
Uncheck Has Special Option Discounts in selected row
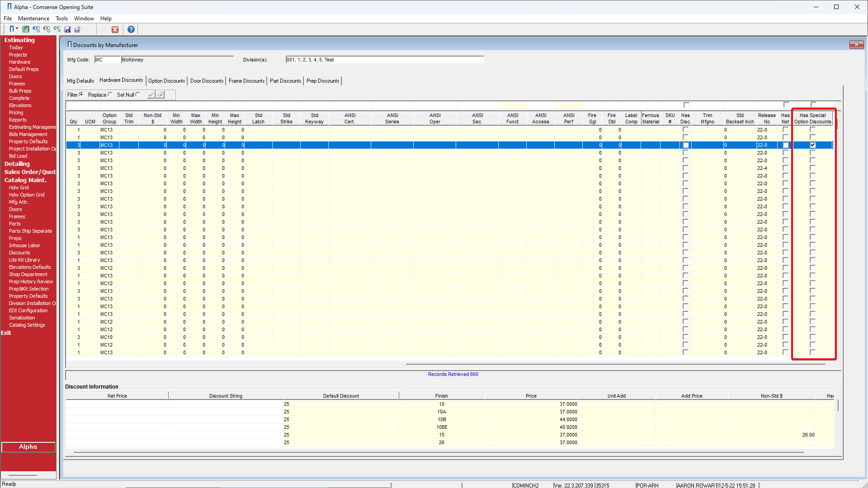(x=812, y=145)
